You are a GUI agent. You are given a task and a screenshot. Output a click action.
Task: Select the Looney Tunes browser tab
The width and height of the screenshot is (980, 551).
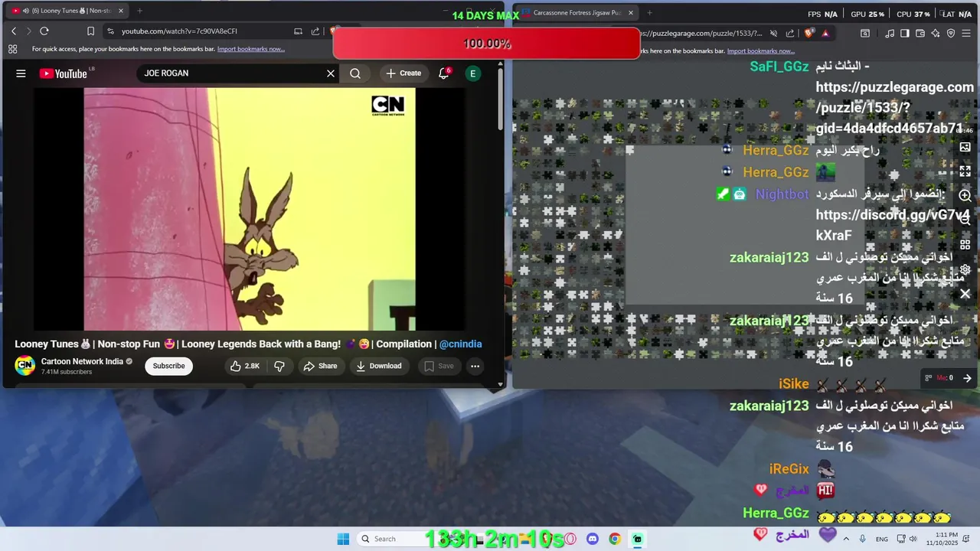point(67,11)
